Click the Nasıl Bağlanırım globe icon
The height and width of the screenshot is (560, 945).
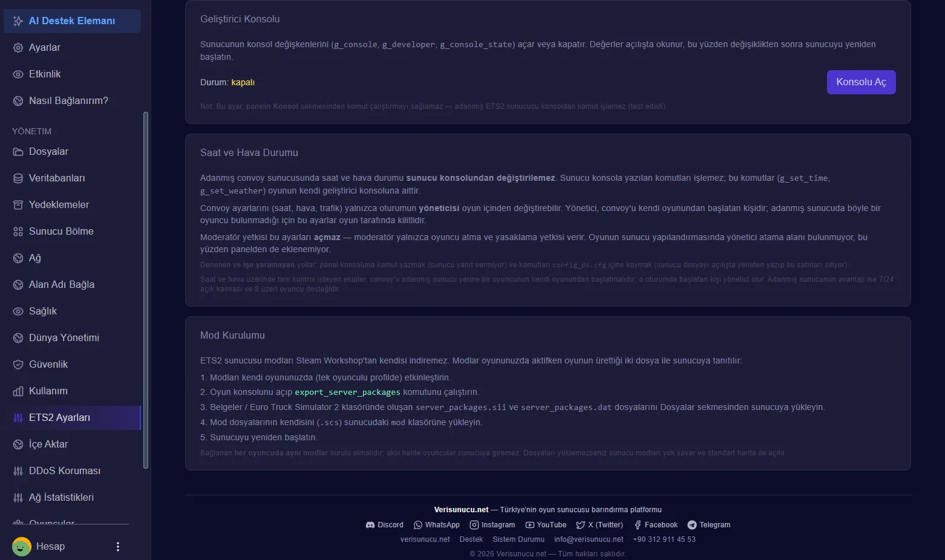(18, 101)
